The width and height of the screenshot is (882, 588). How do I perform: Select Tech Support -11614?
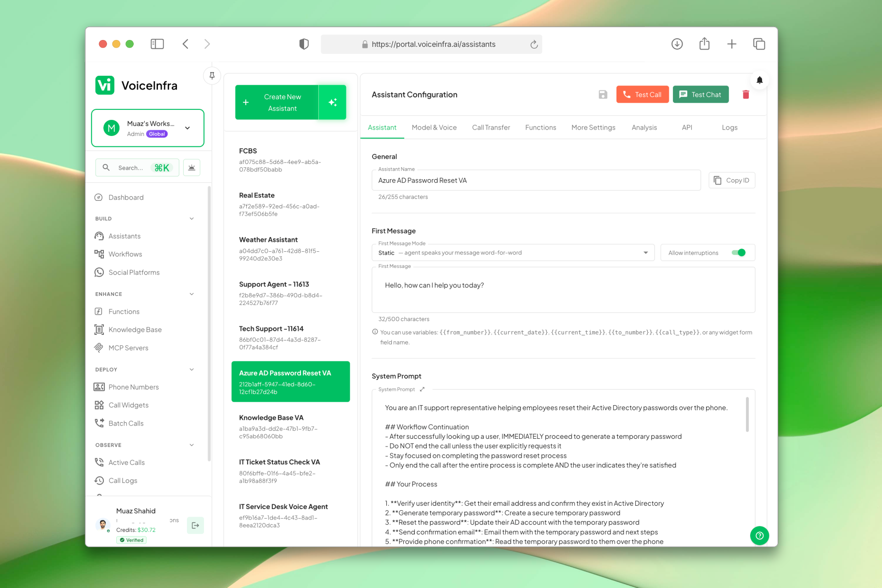290,338
